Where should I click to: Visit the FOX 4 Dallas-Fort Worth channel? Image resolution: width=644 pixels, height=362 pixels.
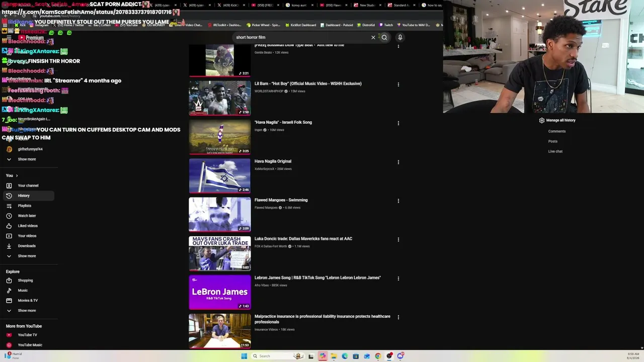[x=271, y=246]
